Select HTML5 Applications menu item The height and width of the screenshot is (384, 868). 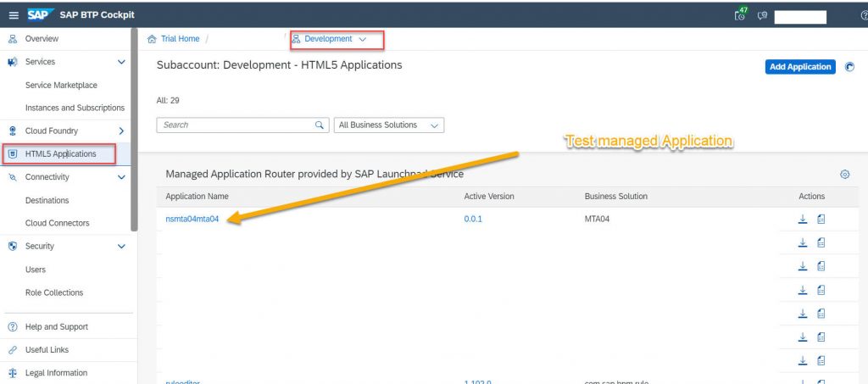coord(60,153)
